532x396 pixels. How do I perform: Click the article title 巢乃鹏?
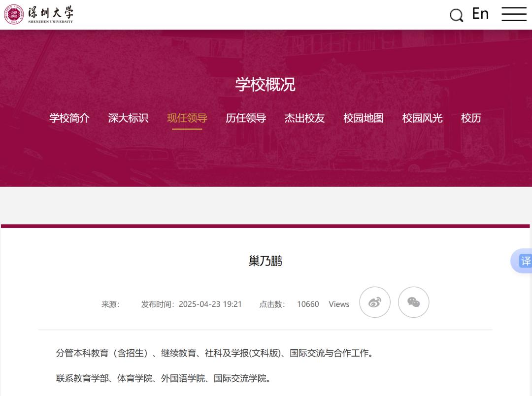[265, 261]
